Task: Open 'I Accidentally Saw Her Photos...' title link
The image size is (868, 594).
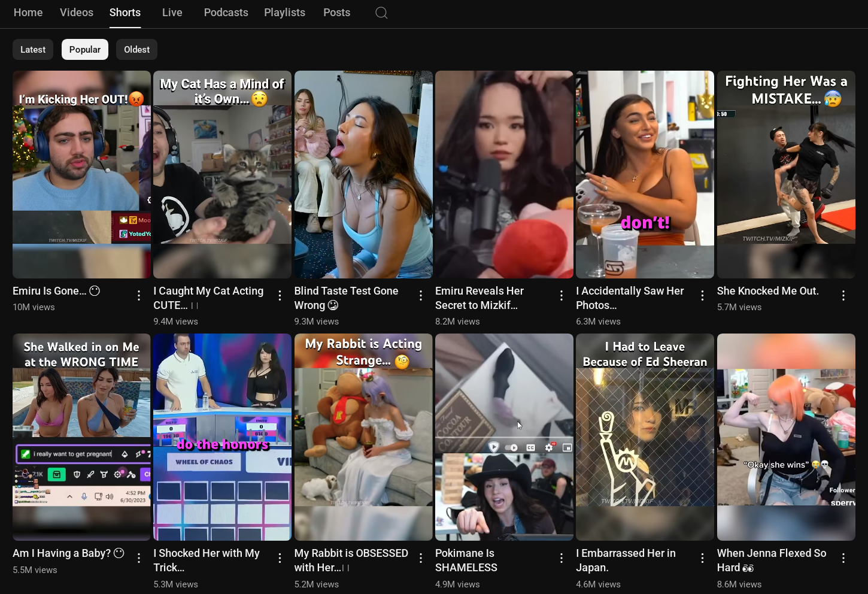Action: click(x=630, y=298)
